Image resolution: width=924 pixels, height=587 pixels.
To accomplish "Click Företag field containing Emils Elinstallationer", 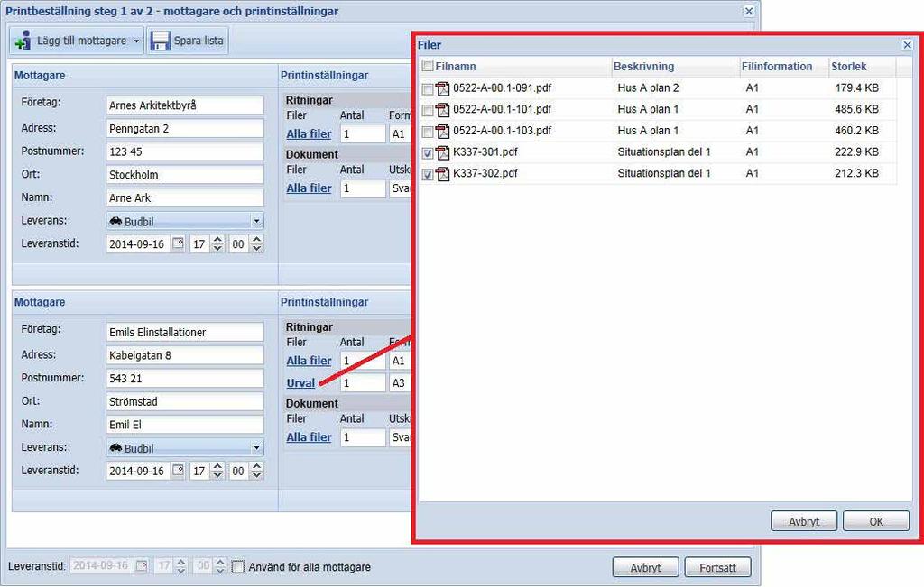I will (185, 332).
